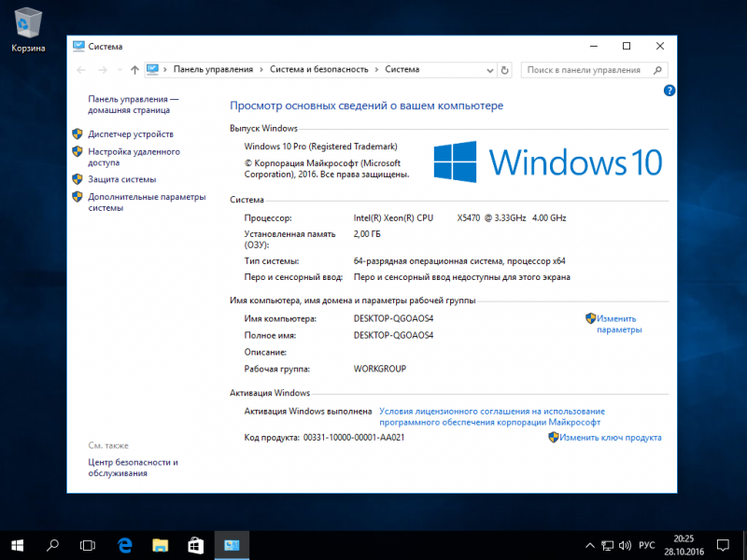Click the 'Windows 10 Pro (Registered Trademark)' text

320,147
